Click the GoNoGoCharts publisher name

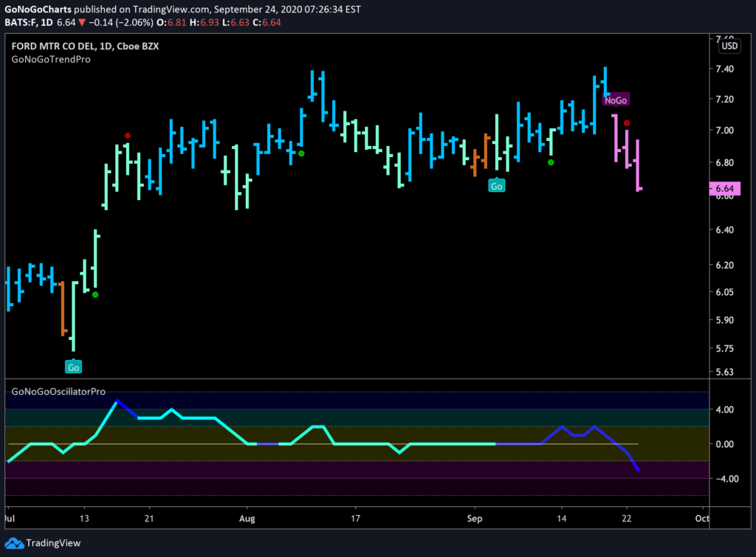(38, 9)
